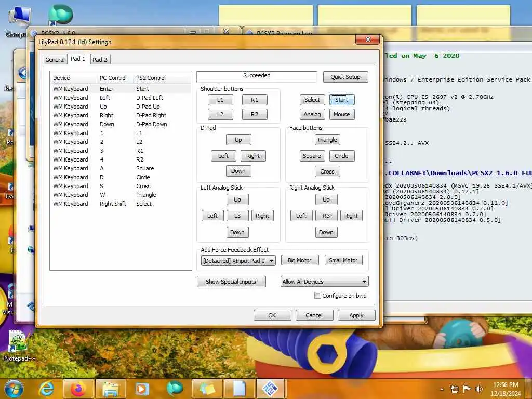Bind D-Pad Right button
The height and width of the screenshot is (399, 532).
(253, 156)
